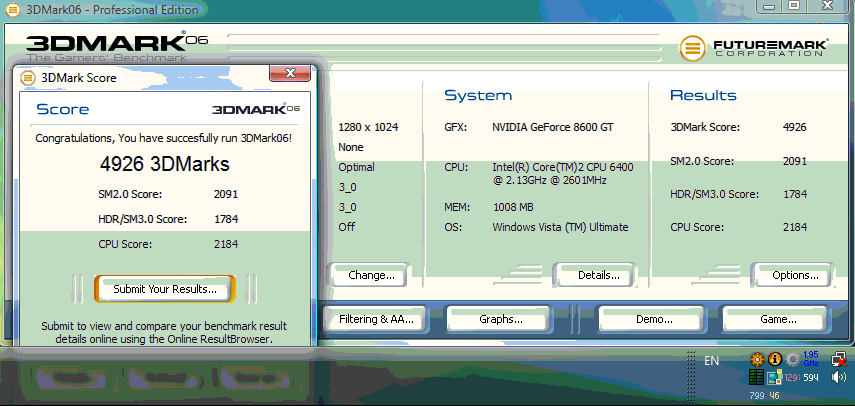
Task: Open the Graphs... button
Action: (x=501, y=320)
